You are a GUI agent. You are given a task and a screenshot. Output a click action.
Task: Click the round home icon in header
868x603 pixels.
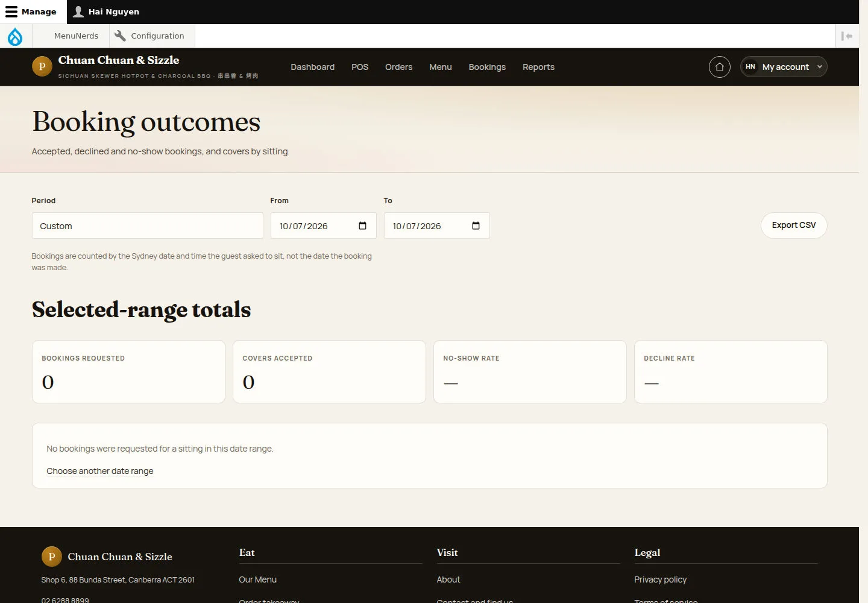[720, 67]
